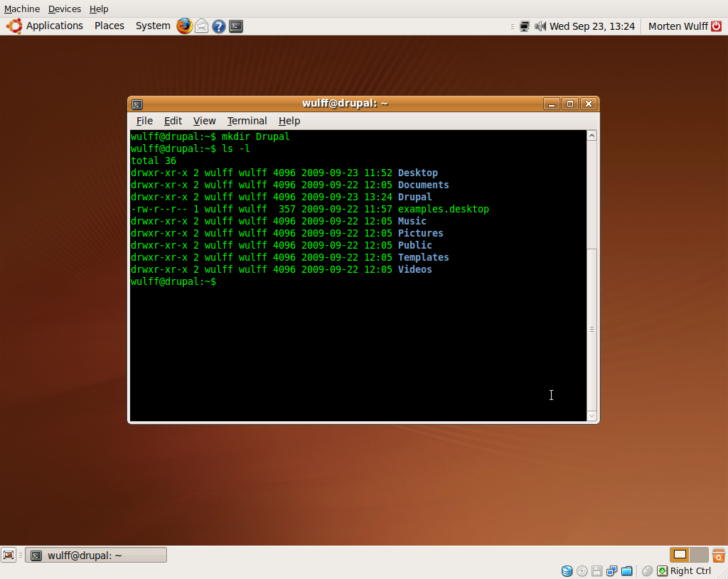Click the file size value 357
The width and height of the screenshot is (728, 579).
click(287, 210)
